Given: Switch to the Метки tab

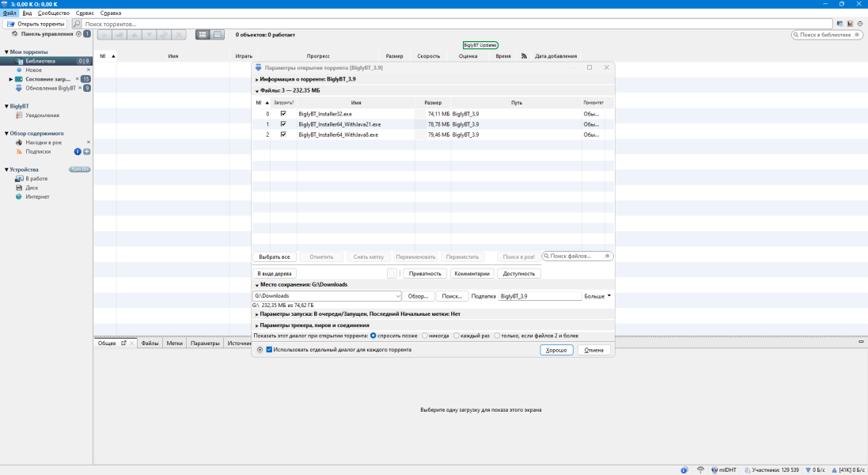Looking at the screenshot, I should click(175, 344).
